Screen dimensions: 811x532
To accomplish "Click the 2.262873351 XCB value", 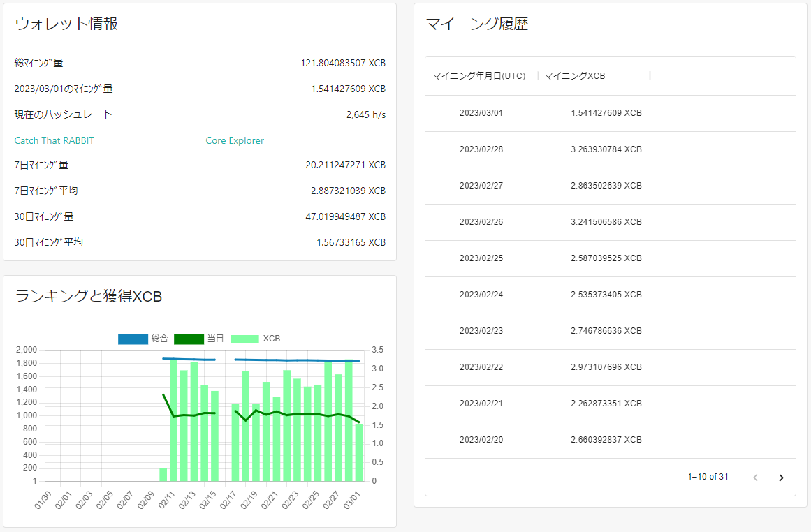I will 606,404.
